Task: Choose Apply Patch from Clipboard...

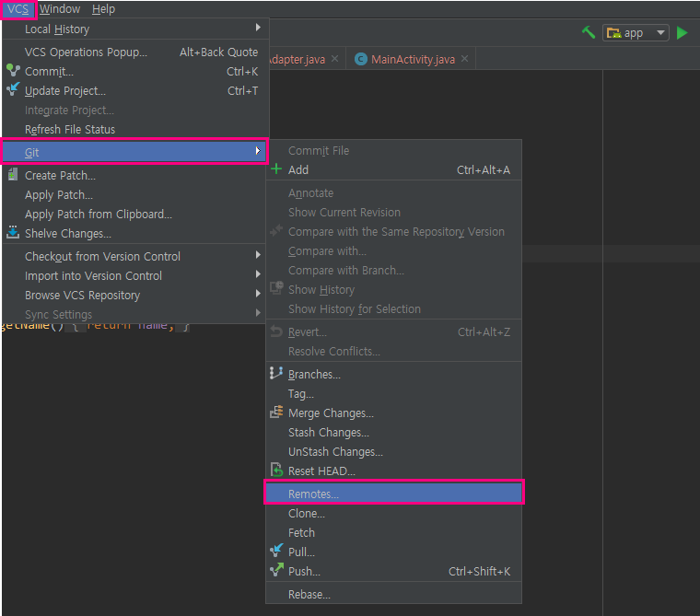Action: click(135, 215)
